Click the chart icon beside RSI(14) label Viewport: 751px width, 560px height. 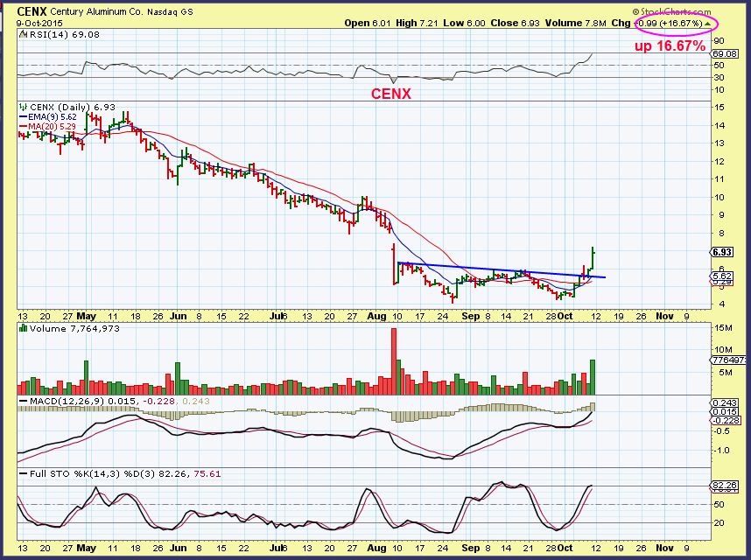tap(22, 34)
